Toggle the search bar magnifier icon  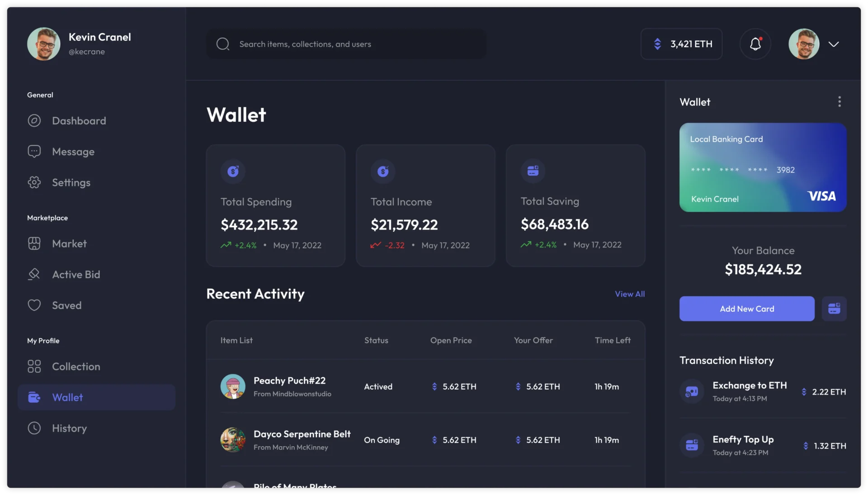coord(222,44)
